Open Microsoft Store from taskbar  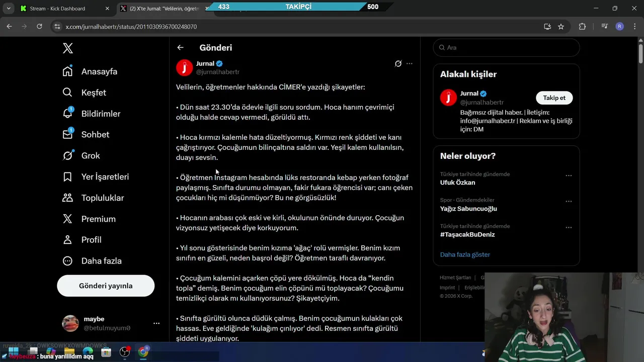[106, 352]
